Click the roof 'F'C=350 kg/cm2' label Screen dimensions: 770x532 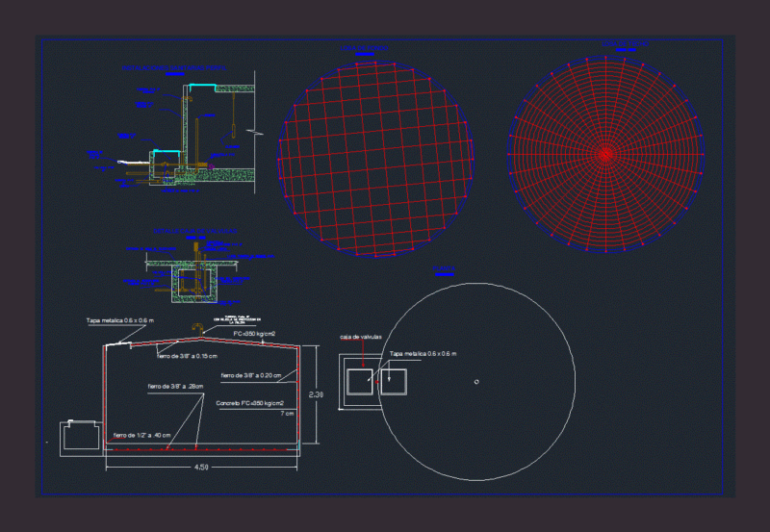(254, 334)
